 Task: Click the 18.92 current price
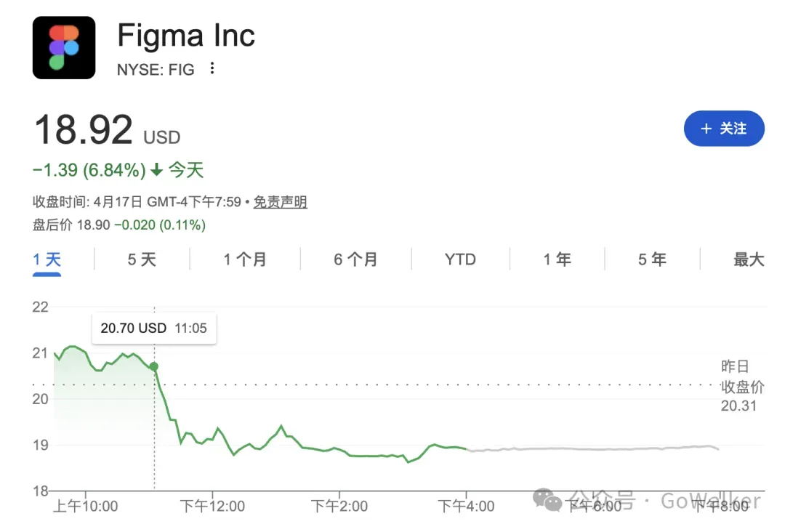[83, 129]
